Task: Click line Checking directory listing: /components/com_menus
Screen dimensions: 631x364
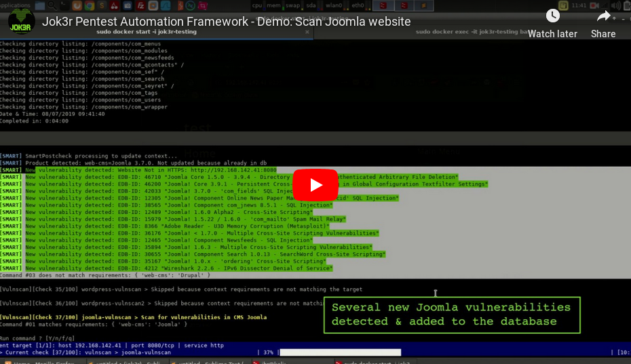Action: point(81,44)
